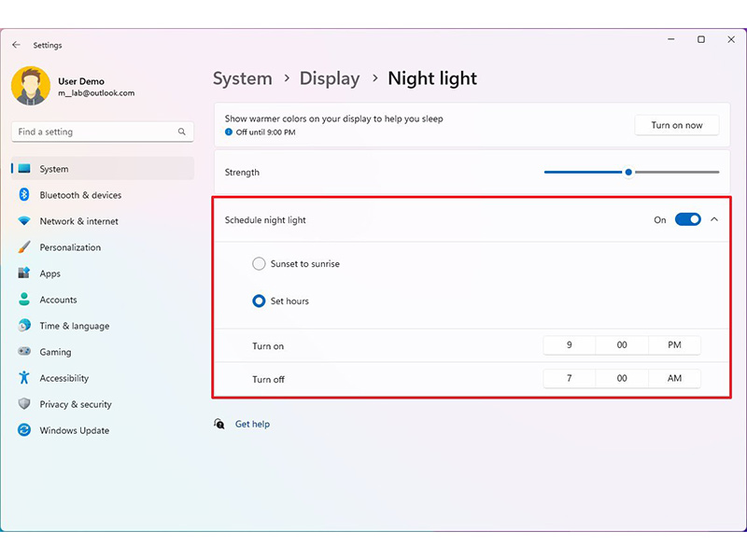
Task: Click in Find a setting search box
Action: pyautogui.click(x=103, y=132)
